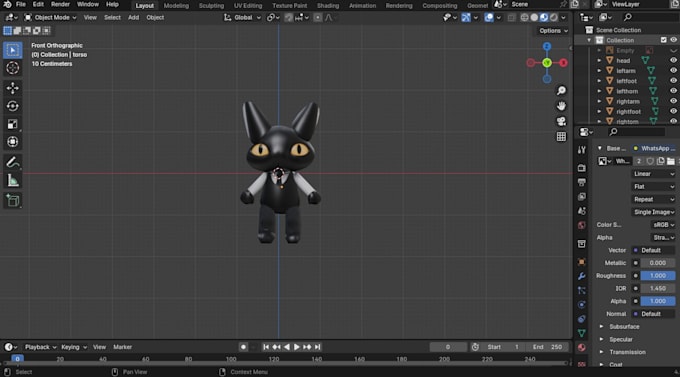The height and width of the screenshot is (377, 680).
Task: Switch to the Sculpting workspace tab
Action: tap(211, 6)
